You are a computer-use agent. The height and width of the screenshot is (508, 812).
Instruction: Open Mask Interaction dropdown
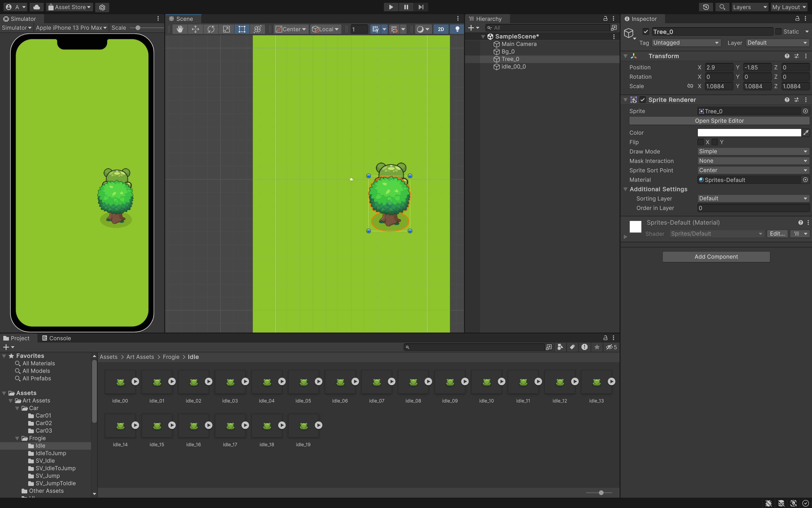pyautogui.click(x=753, y=161)
